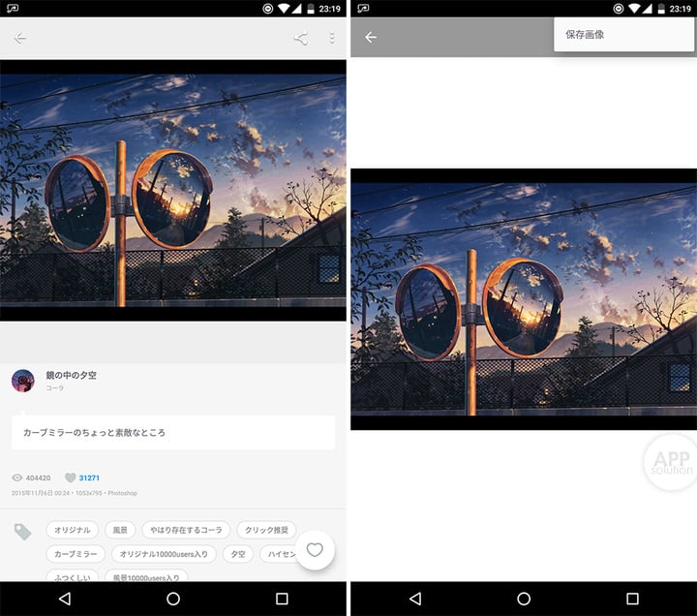The image size is (697, 616).
Task: Select the tag 夕空
Action: pos(238,554)
